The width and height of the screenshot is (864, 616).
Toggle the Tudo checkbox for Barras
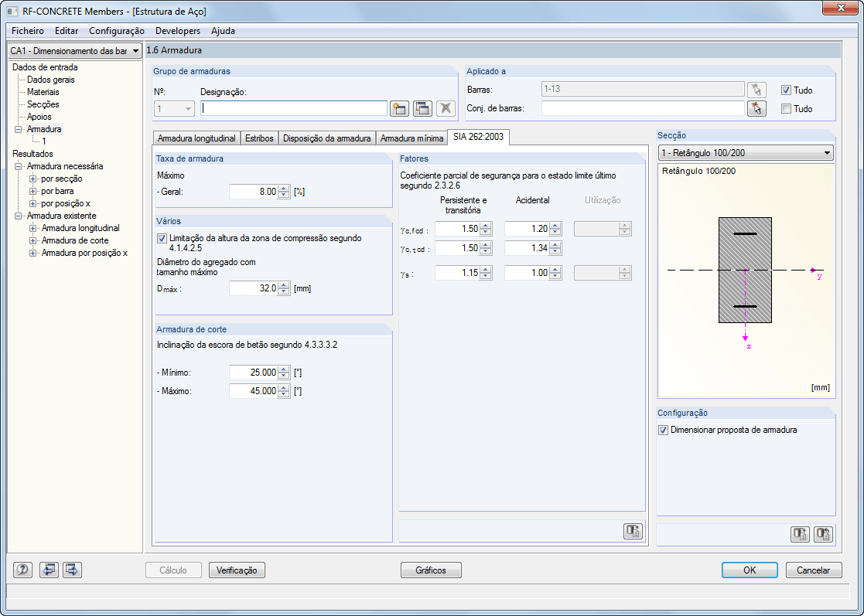tap(787, 90)
